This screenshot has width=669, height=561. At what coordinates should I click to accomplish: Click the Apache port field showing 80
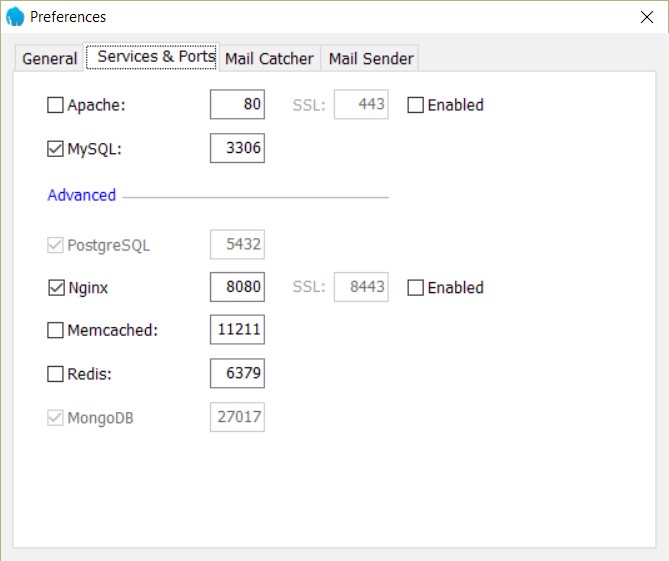tap(237, 105)
